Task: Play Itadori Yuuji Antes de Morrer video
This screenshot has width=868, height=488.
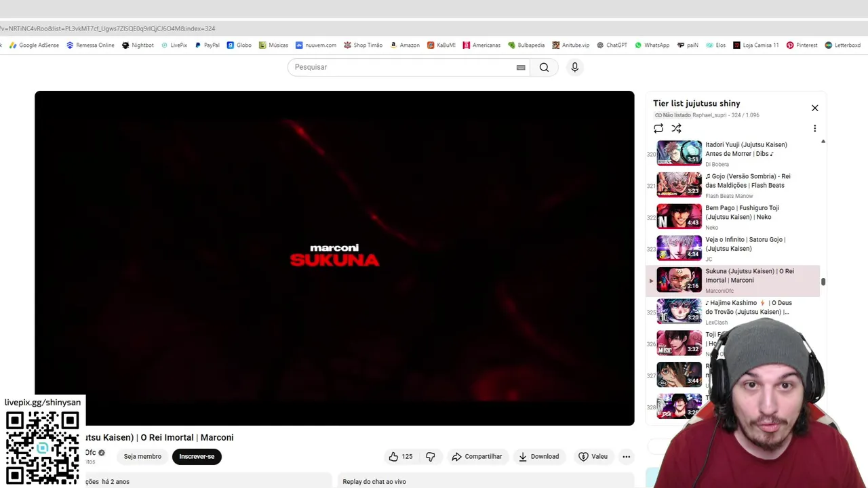Action: coord(733,153)
